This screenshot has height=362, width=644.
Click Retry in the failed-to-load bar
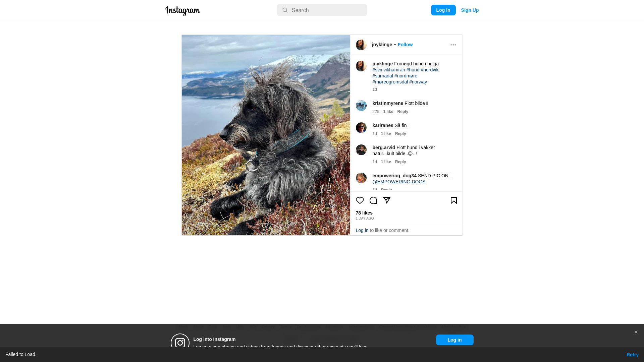632,355
